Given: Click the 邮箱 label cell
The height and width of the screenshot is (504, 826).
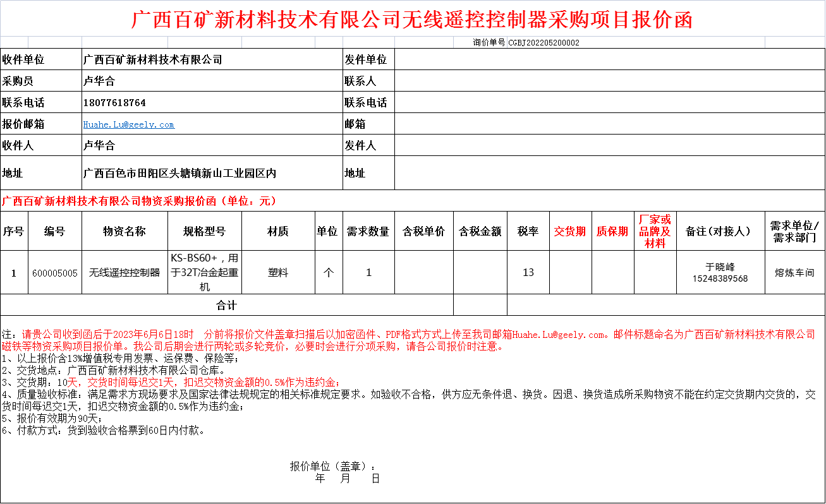Looking at the screenshot, I should pyautogui.click(x=368, y=124).
